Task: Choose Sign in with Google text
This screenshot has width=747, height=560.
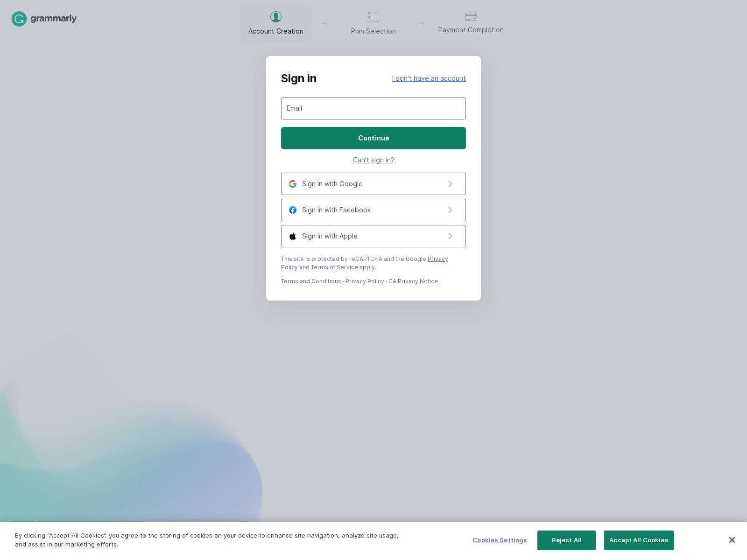Action: pos(332,184)
